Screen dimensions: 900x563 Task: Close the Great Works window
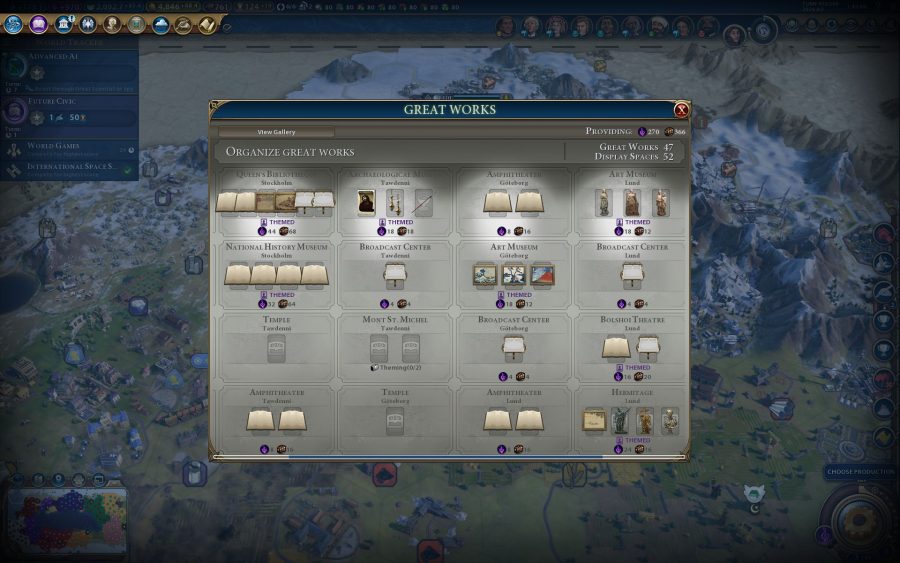coord(681,110)
